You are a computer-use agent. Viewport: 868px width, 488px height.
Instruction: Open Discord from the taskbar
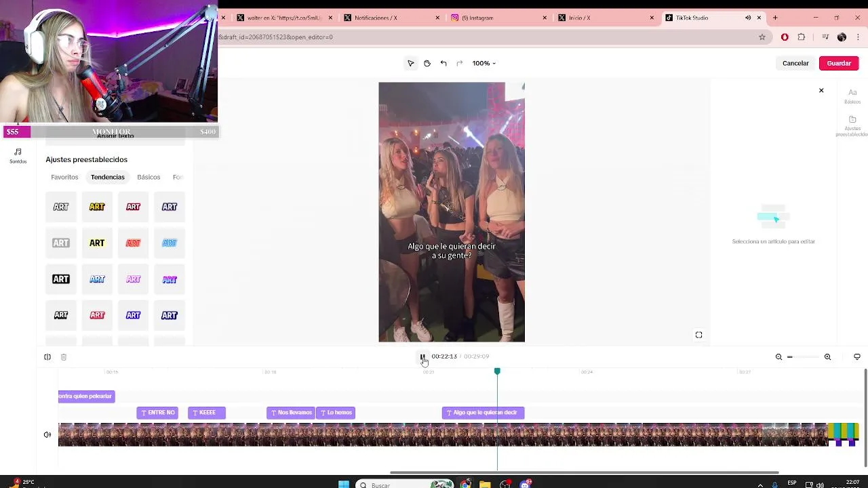tap(526, 484)
